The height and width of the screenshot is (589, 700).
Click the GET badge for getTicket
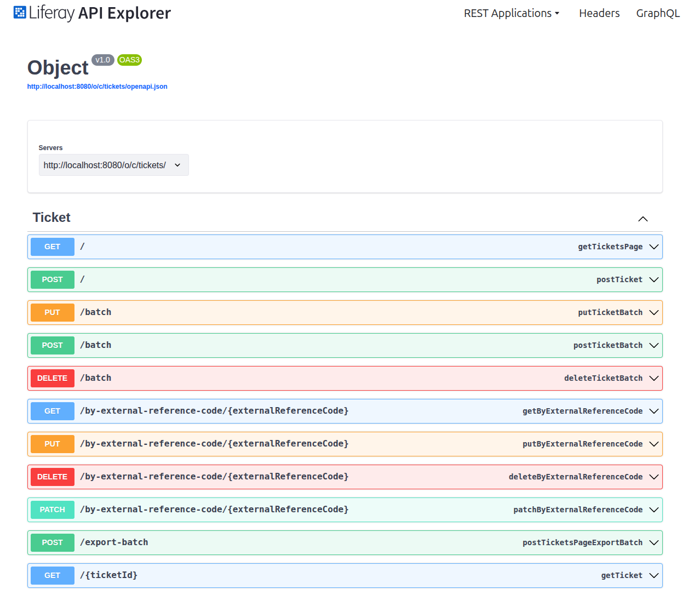(53, 575)
